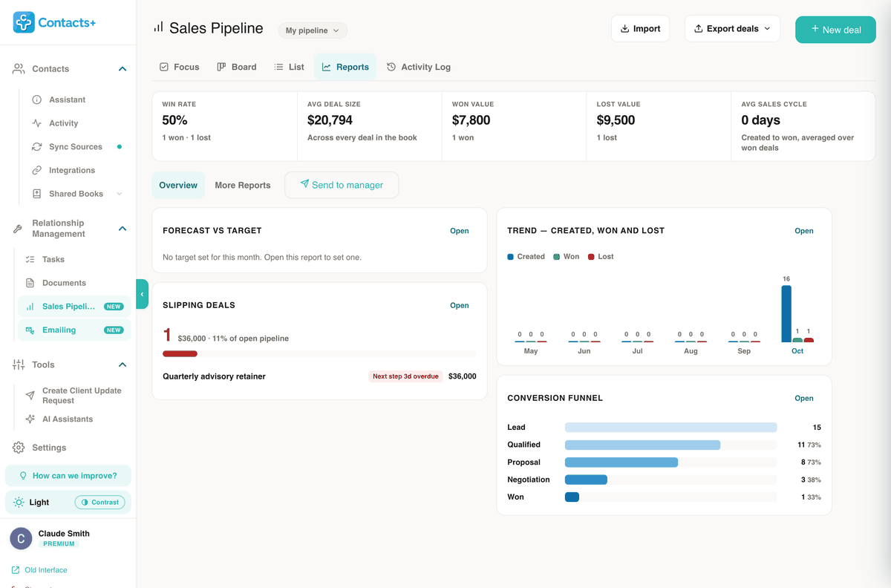Click the Sales Pipeline heading chart icon
891x588 pixels.
[x=158, y=27]
